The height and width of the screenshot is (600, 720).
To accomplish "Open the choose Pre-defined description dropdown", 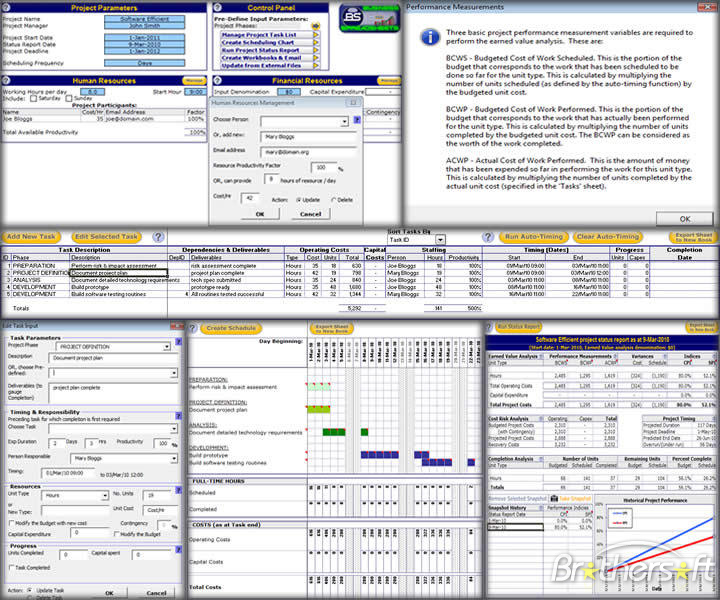I will point(174,373).
